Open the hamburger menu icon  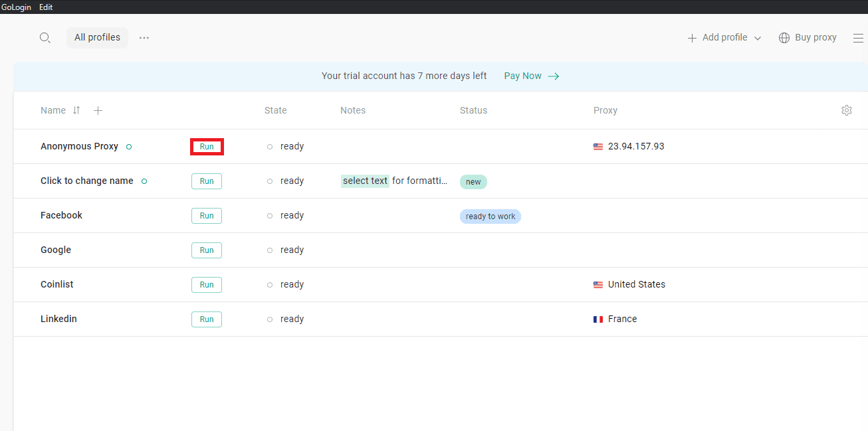(x=858, y=38)
